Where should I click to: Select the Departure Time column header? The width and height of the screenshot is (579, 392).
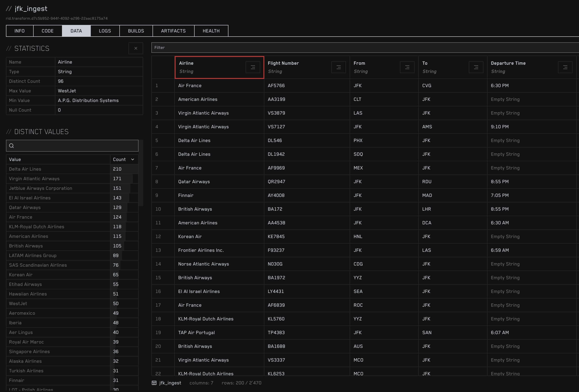point(532,67)
